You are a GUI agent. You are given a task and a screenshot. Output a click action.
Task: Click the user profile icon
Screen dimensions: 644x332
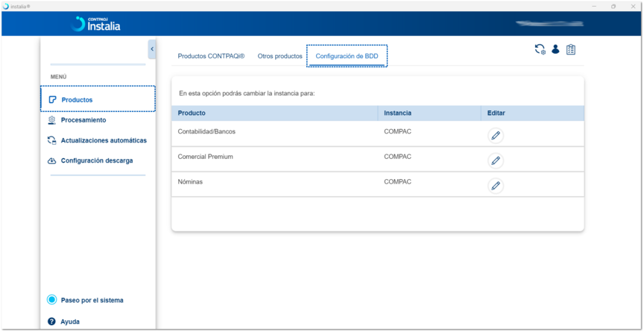pyautogui.click(x=555, y=49)
